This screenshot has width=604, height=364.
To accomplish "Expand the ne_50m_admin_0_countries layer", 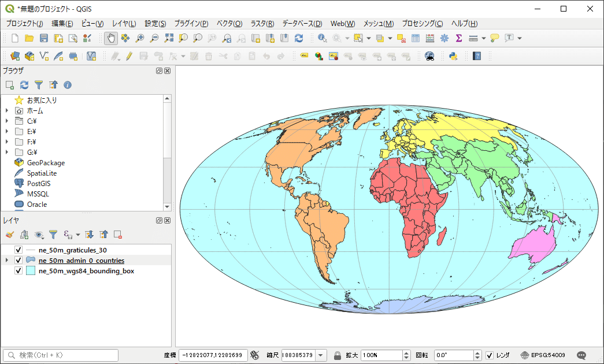I will 6,260.
